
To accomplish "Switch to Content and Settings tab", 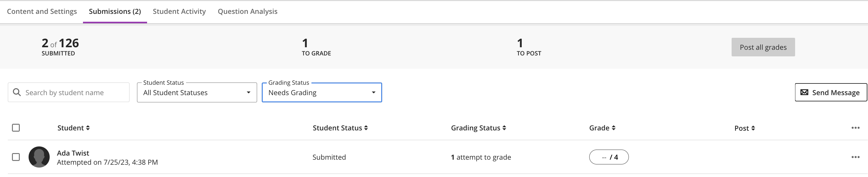I will (x=42, y=11).
